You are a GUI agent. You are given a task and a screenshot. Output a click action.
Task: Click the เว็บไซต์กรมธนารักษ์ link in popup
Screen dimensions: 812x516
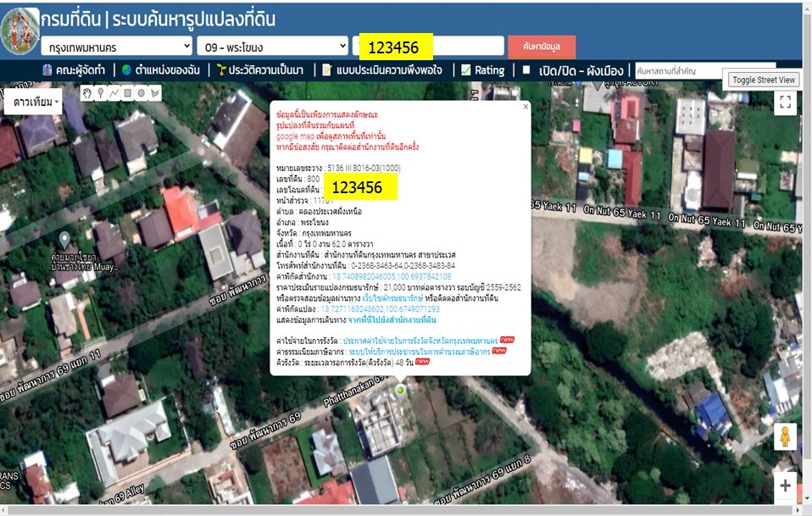(x=391, y=298)
